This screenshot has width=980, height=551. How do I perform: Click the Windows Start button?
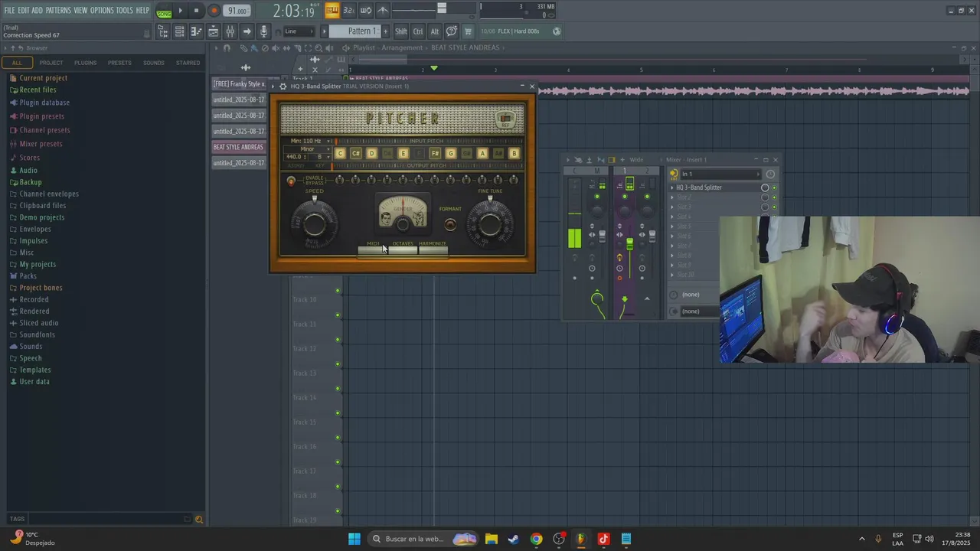[354, 539]
